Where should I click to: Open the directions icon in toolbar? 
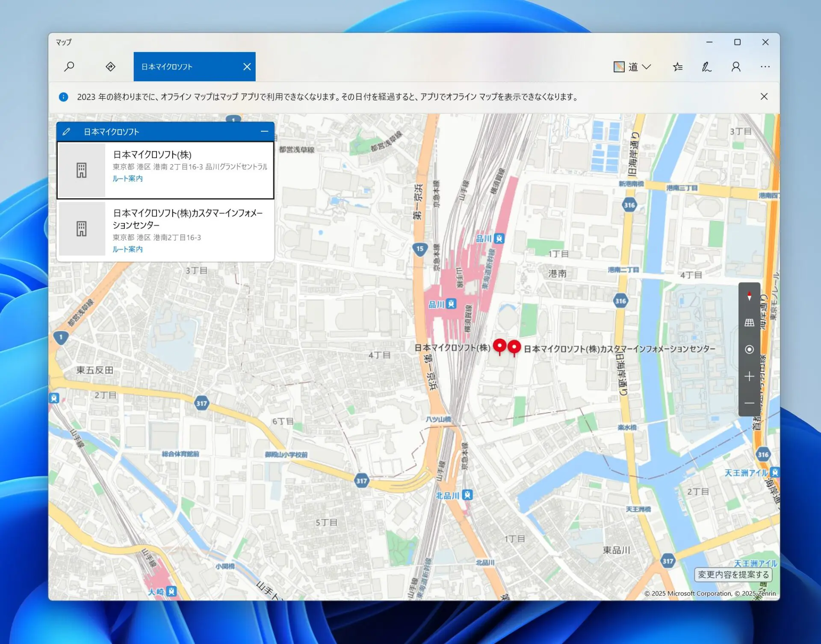point(110,67)
